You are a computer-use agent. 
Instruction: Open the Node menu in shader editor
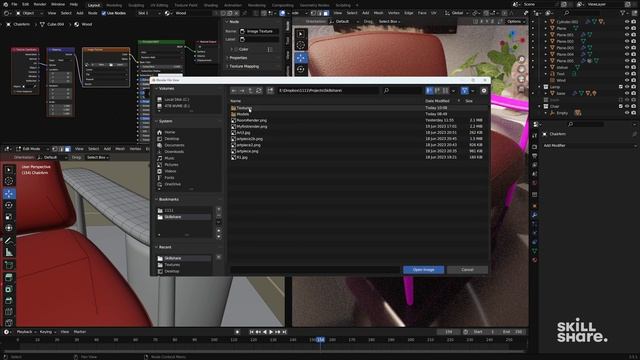(x=93, y=13)
